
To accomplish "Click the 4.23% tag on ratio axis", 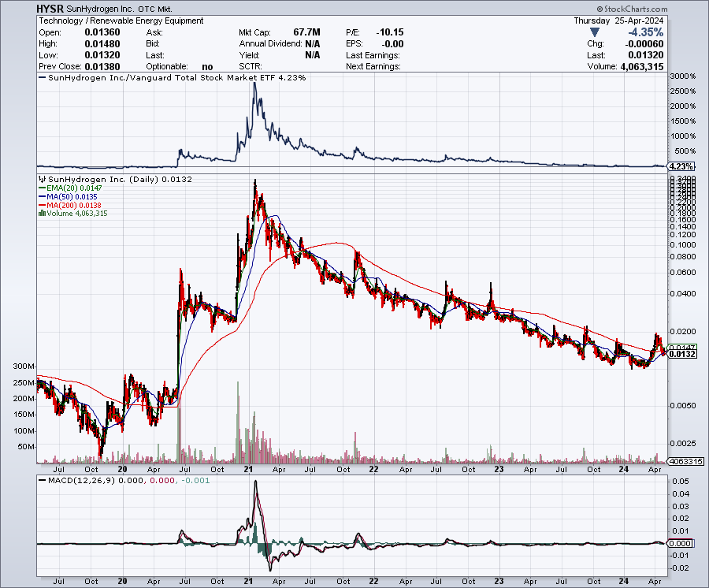I will 682,166.
